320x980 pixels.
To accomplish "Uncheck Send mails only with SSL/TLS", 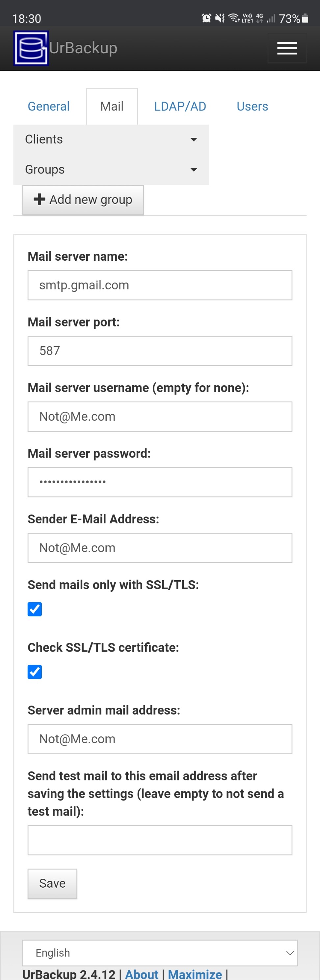I will tap(35, 609).
